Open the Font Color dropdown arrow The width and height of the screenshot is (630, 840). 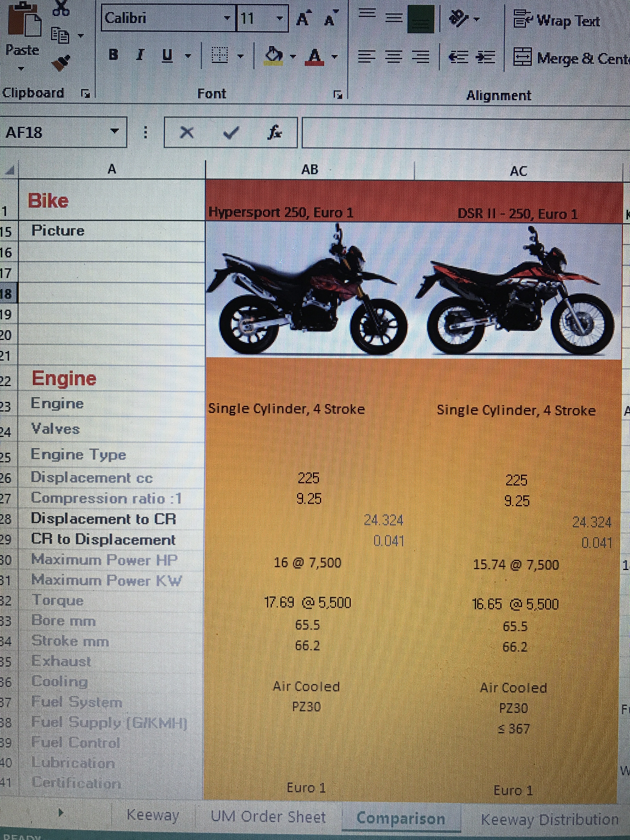click(x=334, y=57)
